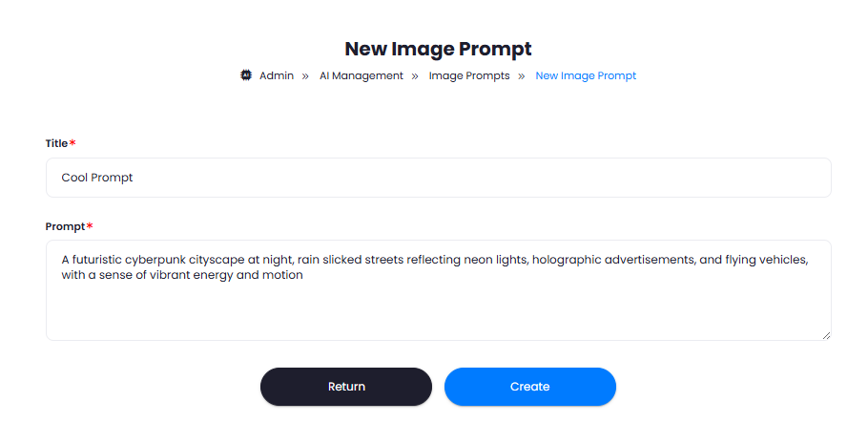Click the chevron separator after Admin
The image size is (868, 423).
pos(305,76)
